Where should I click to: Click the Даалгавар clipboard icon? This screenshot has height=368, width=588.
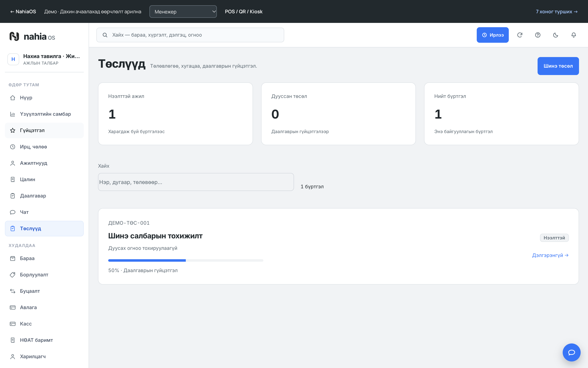point(13,196)
